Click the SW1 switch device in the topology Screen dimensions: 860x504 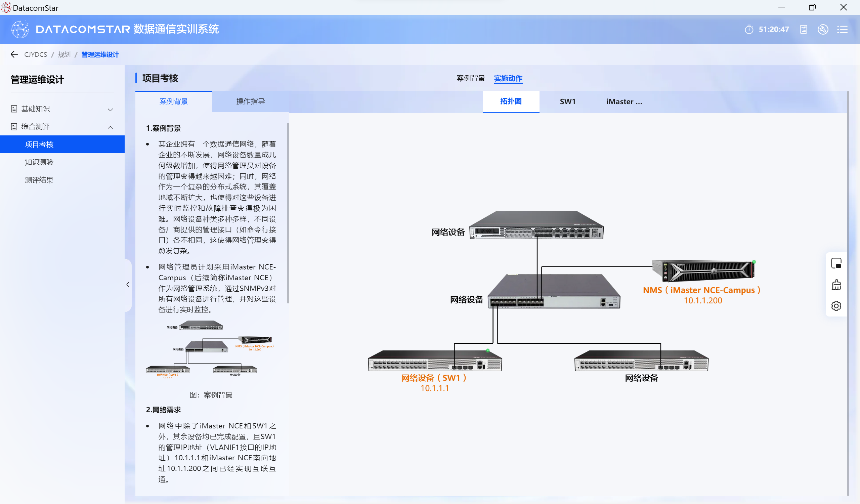434,361
